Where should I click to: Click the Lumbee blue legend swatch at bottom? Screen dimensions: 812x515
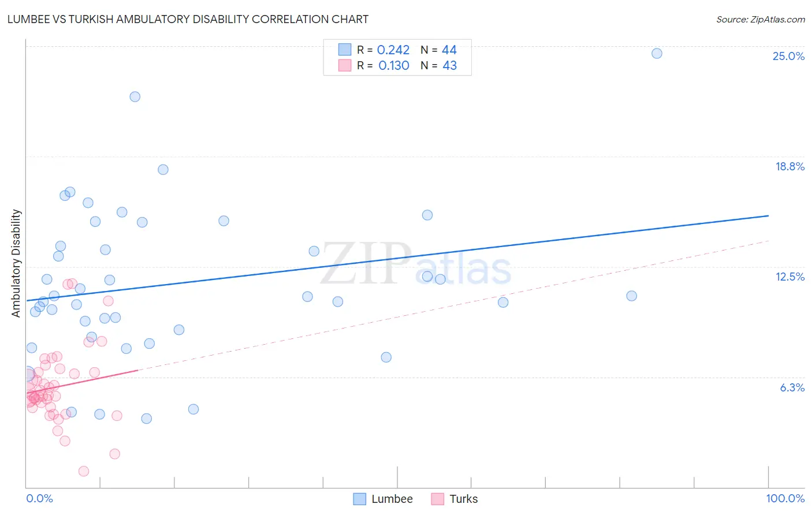pyautogui.click(x=359, y=499)
